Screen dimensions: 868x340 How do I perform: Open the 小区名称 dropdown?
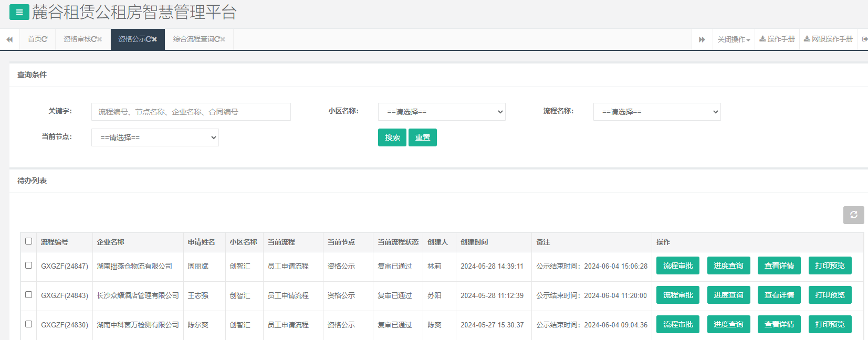click(x=442, y=112)
